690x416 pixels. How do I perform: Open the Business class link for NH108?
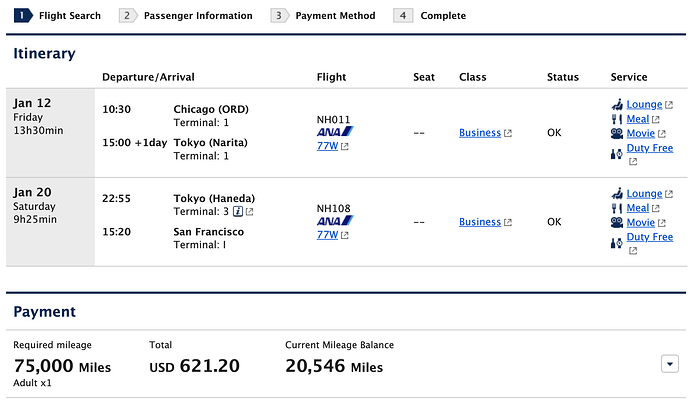click(x=480, y=222)
